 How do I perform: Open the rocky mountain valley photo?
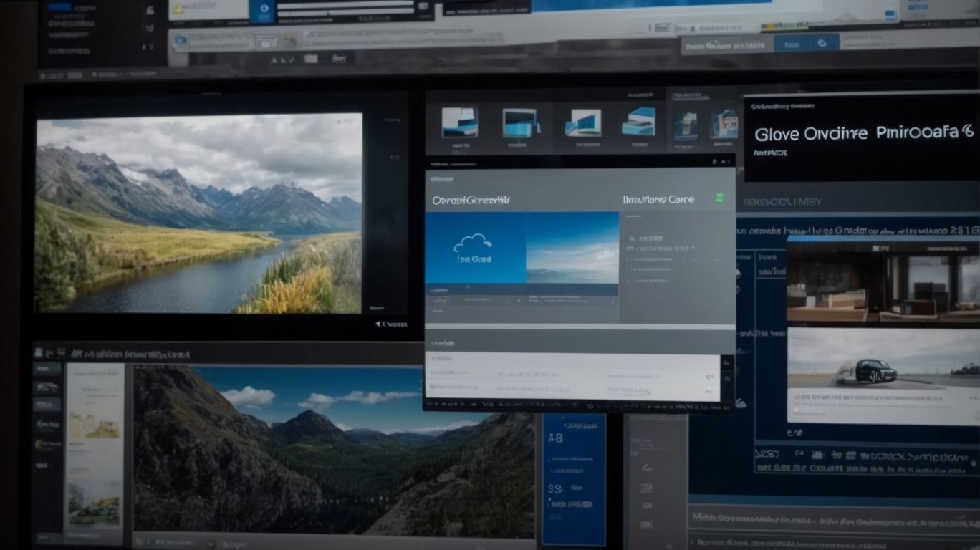pyautogui.click(x=334, y=451)
